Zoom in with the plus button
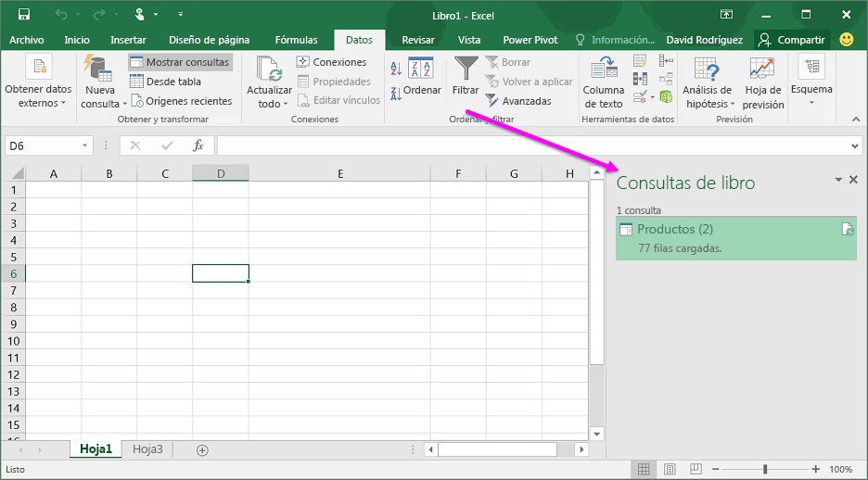The image size is (868, 480). click(815, 470)
